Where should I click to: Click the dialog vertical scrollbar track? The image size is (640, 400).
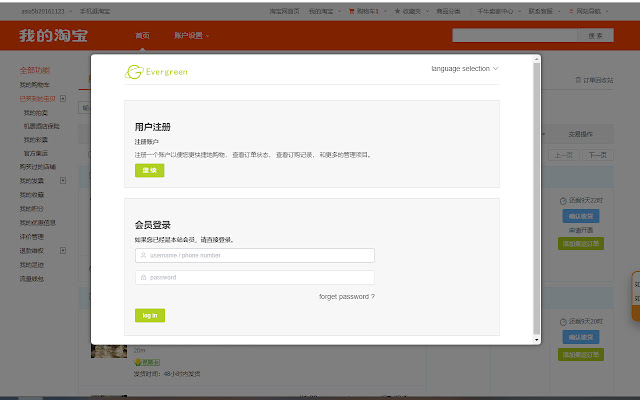536,199
